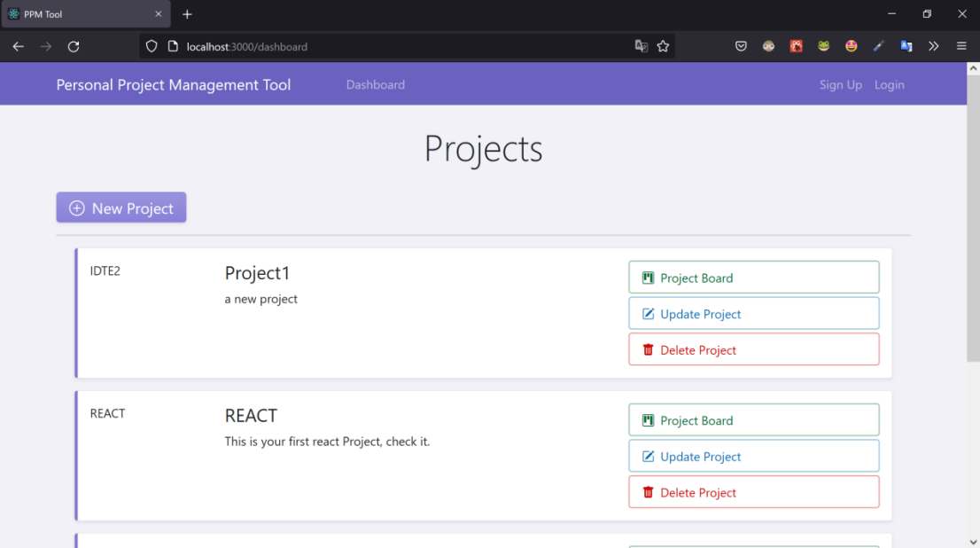The height and width of the screenshot is (548, 980).
Task: Click edit pencil icon in Project1's Update
Action: point(648,313)
